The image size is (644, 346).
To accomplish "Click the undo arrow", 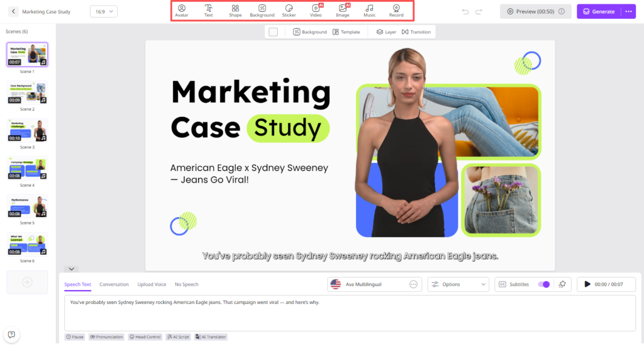I will pos(465,11).
